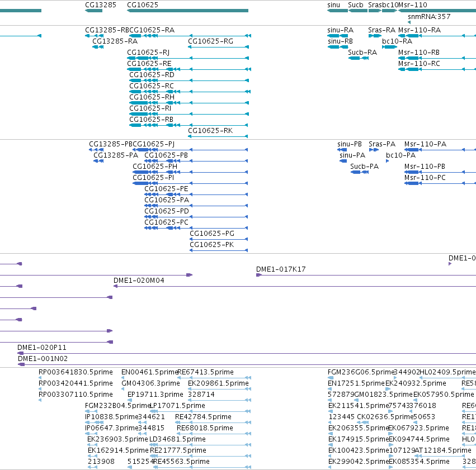Click the CG10625-RJ transcript label

[148, 53]
